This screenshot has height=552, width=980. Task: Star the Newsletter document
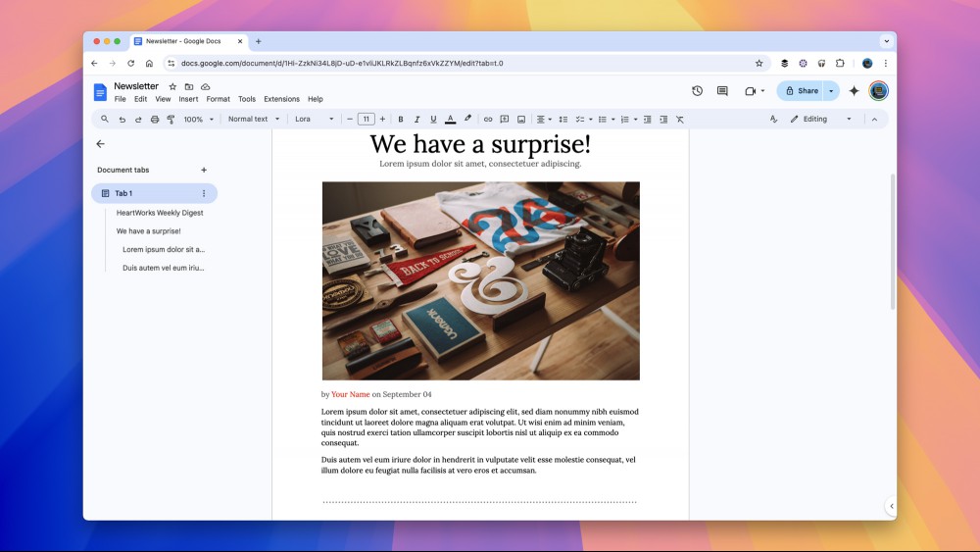tap(172, 87)
